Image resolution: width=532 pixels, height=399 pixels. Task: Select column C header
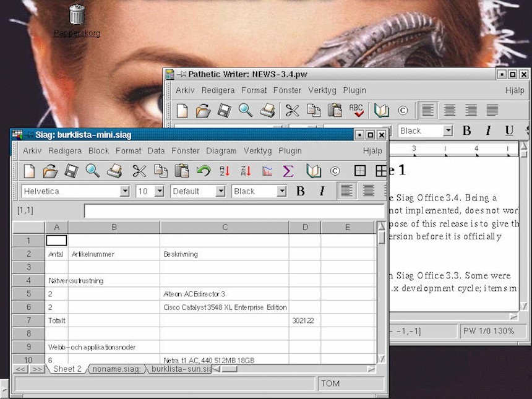225,227
